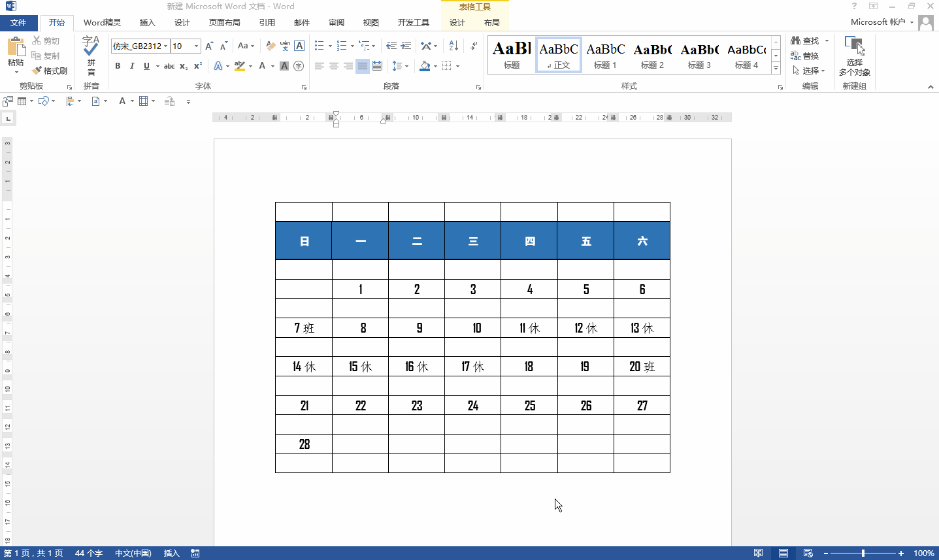Screen dimensions: 939x560
Task: Open the font name dropdown
Action: point(166,46)
